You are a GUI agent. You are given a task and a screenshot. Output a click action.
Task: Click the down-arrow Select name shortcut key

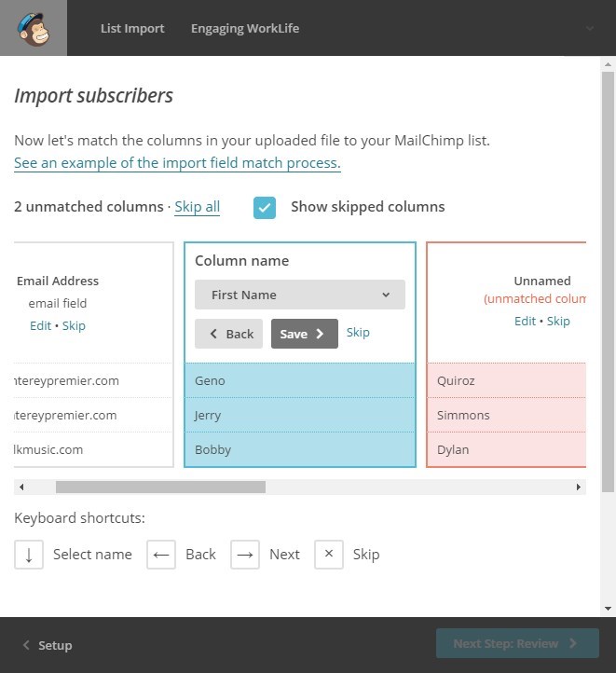tap(29, 554)
